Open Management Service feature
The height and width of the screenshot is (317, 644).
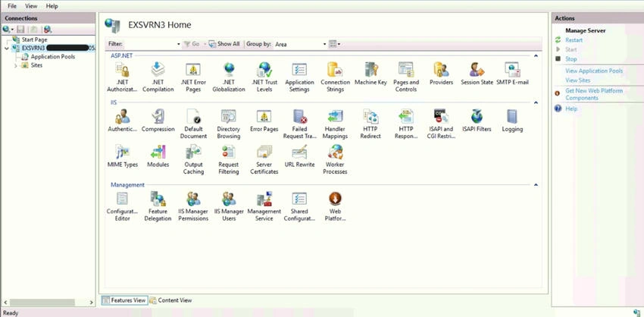264,206
